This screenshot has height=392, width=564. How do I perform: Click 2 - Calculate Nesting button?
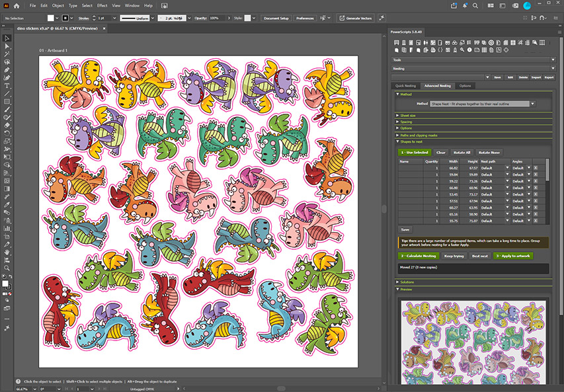[419, 256]
